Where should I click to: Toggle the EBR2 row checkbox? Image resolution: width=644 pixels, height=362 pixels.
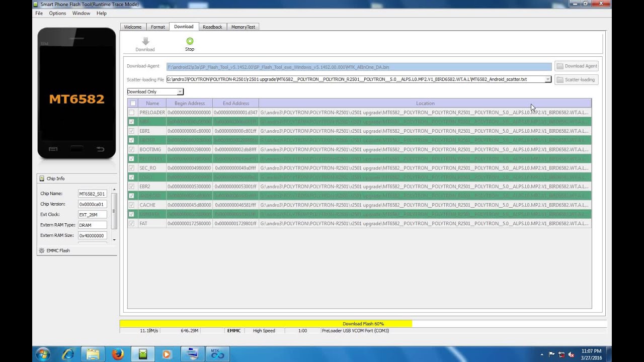click(x=132, y=187)
